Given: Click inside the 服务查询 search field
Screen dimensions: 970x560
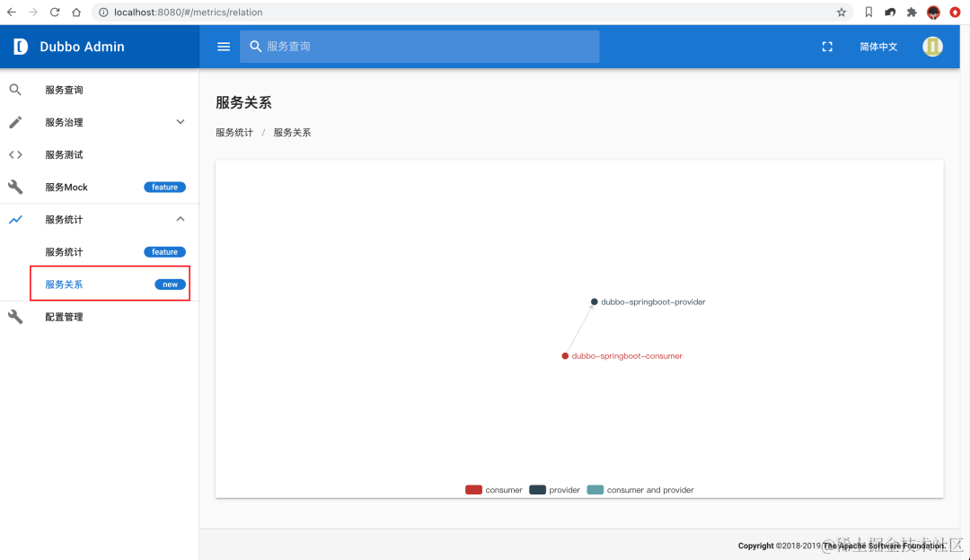Looking at the screenshot, I should pos(419,46).
